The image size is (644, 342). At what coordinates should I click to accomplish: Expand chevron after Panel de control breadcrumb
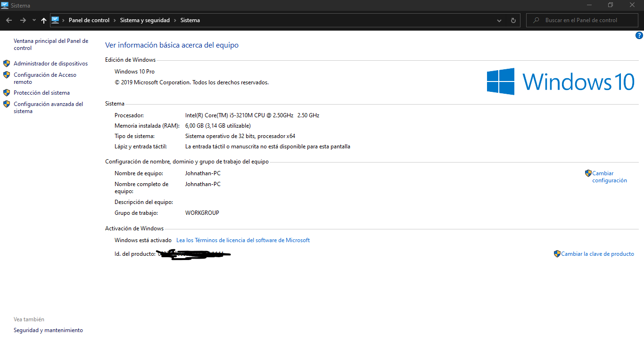[115, 20]
